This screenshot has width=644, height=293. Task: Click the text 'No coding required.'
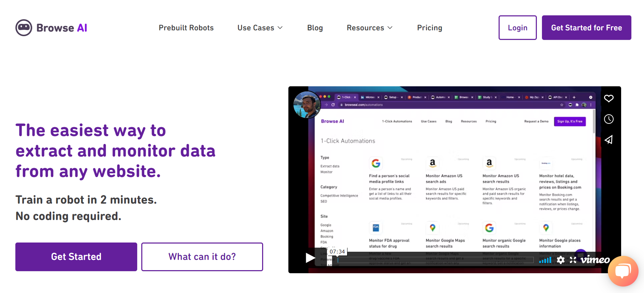click(68, 216)
